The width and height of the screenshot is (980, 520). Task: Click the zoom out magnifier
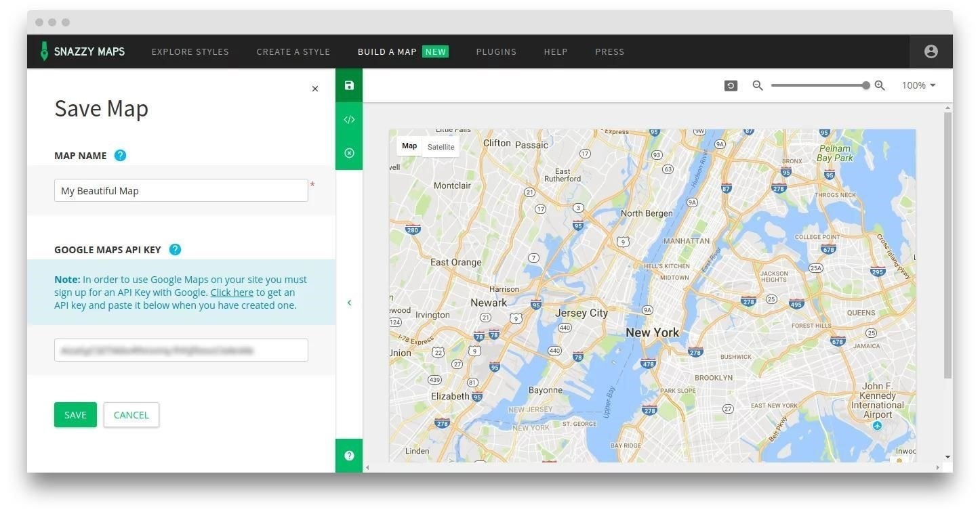pyautogui.click(x=758, y=85)
